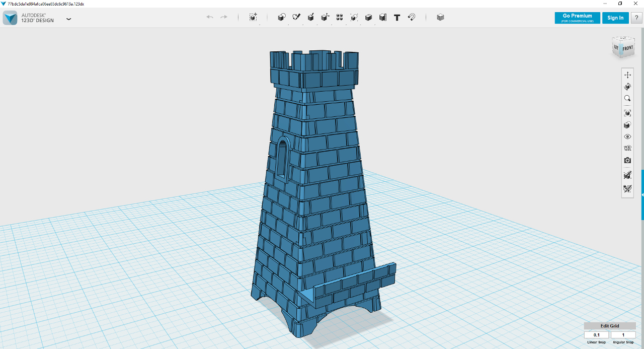Click FRONT face of the view cube
Screen dimensions: 644x349
coord(628,48)
